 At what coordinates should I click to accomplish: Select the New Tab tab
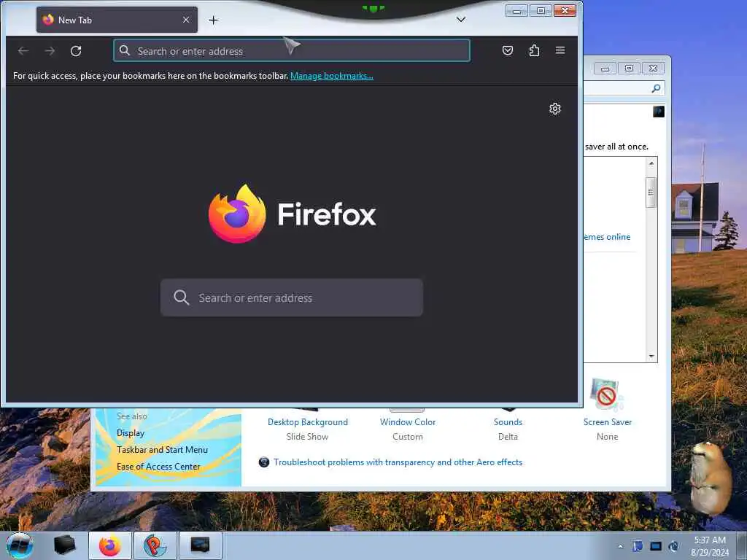pyautogui.click(x=117, y=20)
